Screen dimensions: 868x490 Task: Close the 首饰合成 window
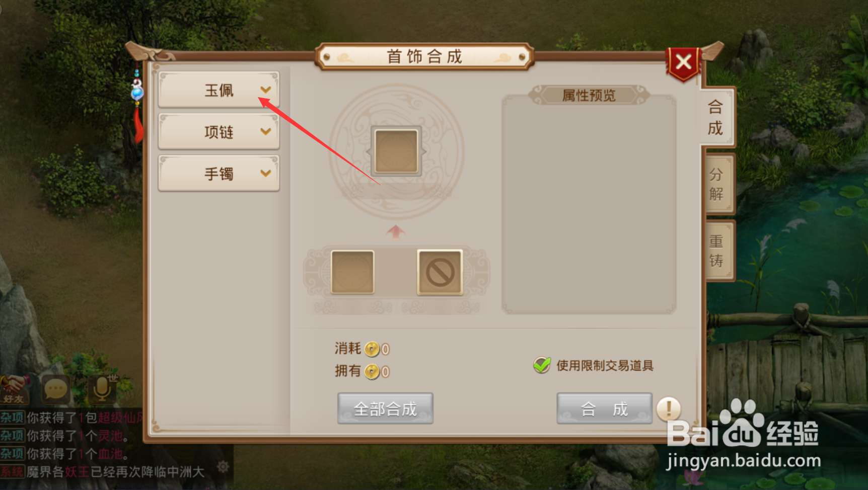pos(683,63)
